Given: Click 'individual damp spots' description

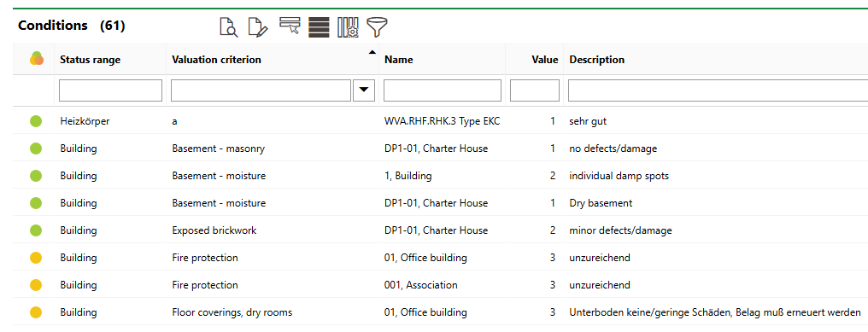Looking at the screenshot, I should pyautogui.click(x=619, y=176).
